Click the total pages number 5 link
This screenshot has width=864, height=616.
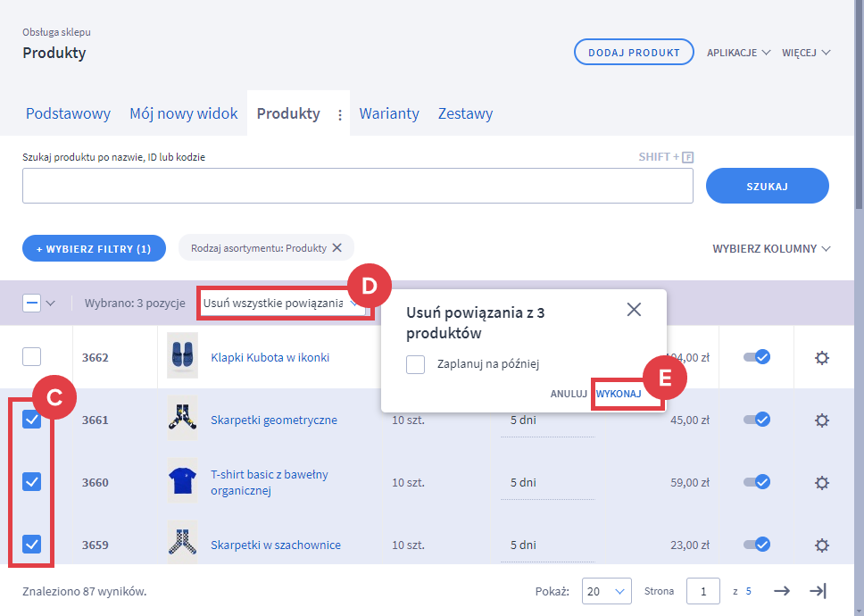748,591
